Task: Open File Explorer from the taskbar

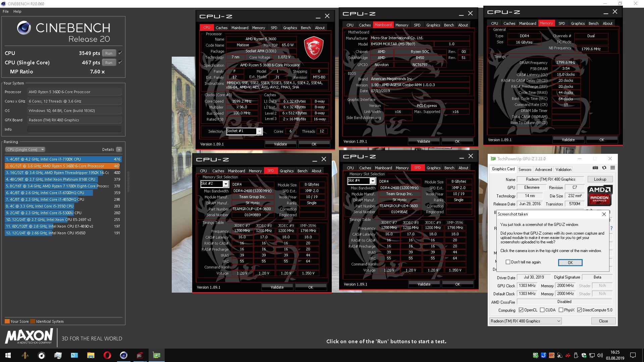Action: coord(91,355)
